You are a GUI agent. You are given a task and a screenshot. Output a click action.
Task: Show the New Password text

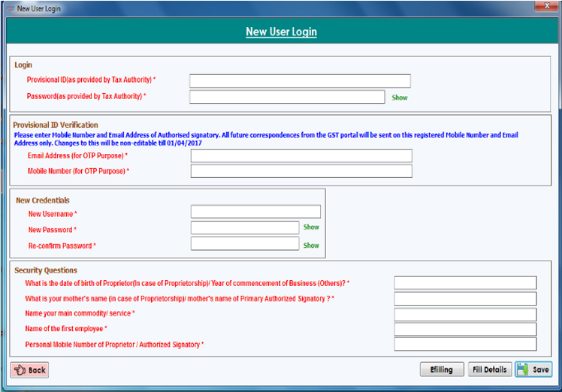point(311,227)
